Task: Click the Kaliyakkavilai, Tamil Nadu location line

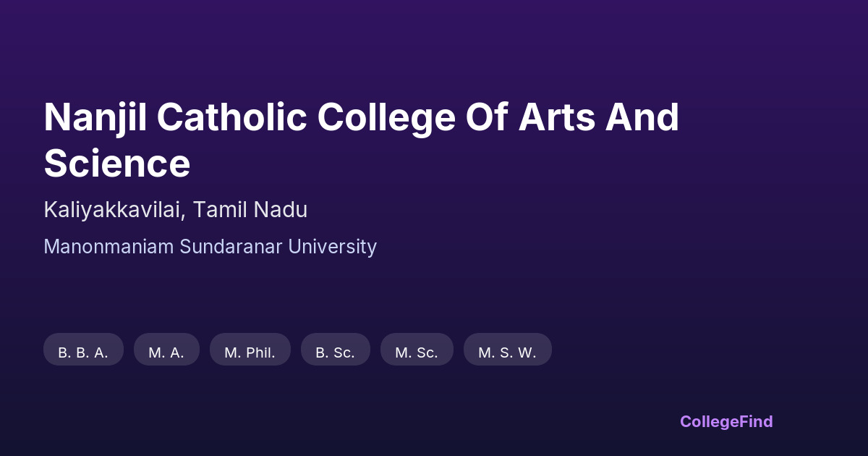Action: coord(175,210)
